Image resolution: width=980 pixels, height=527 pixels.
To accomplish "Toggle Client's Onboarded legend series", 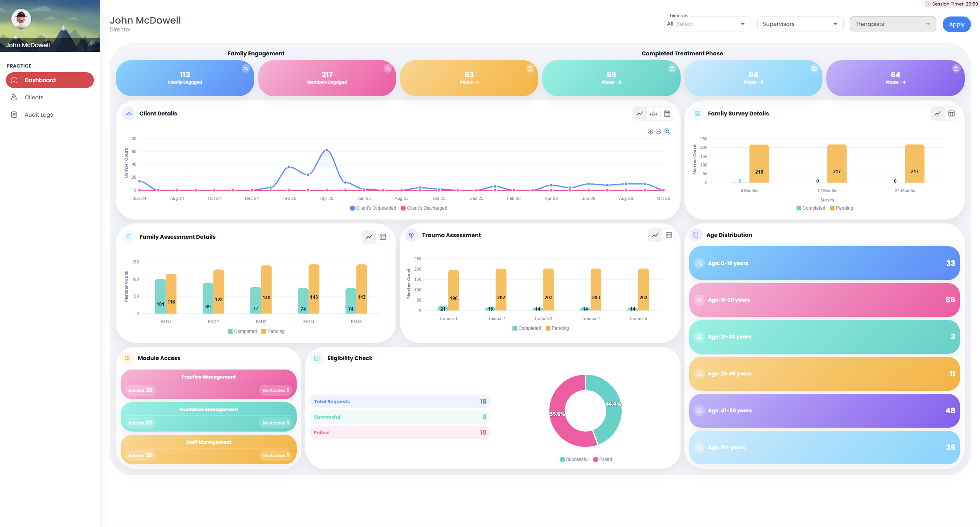I will point(373,208).
